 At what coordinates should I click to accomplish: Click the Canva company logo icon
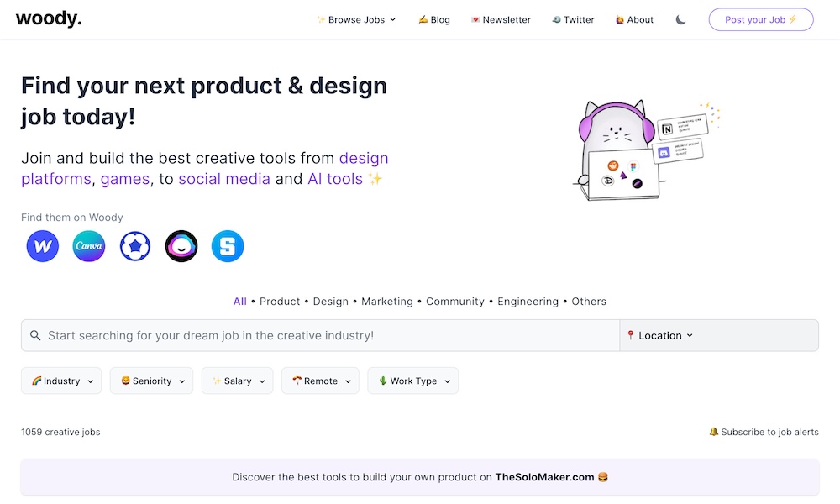pos(89,246)
